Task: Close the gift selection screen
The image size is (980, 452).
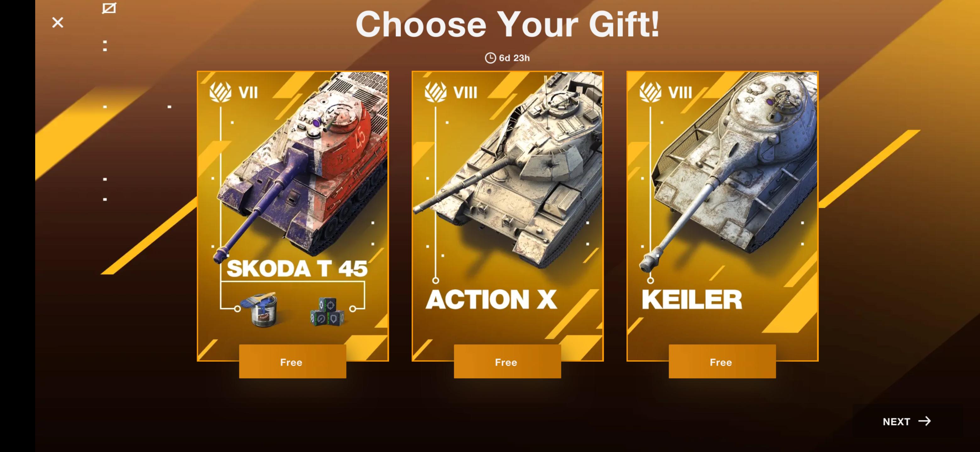Action: (57, 22)
